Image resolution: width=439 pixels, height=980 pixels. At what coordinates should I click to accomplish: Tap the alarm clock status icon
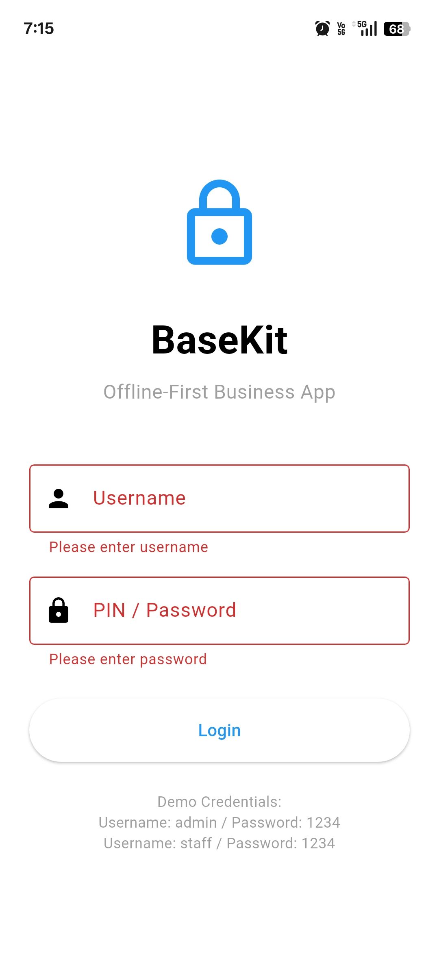[x=322, y=28]
